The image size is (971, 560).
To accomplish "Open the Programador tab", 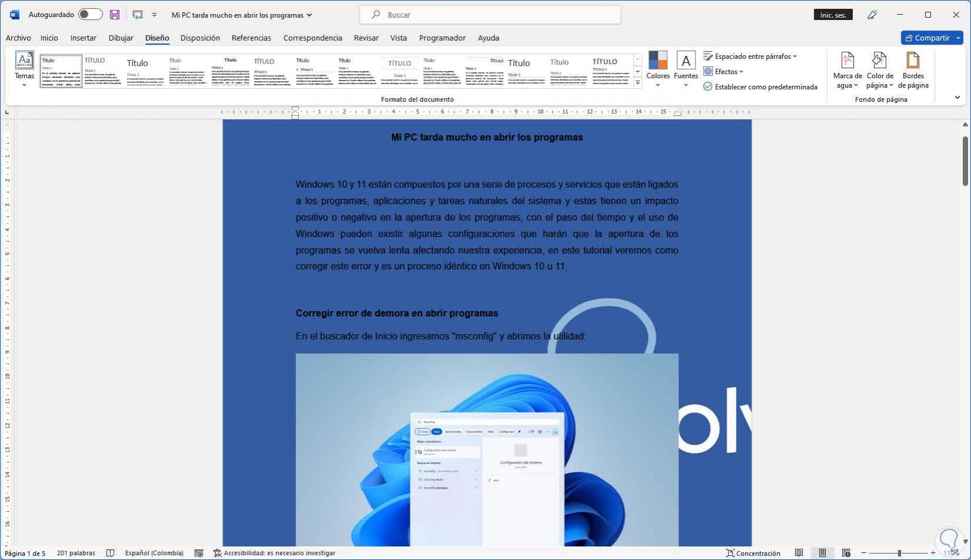I will pyautogui.click(x=443, y=38).
